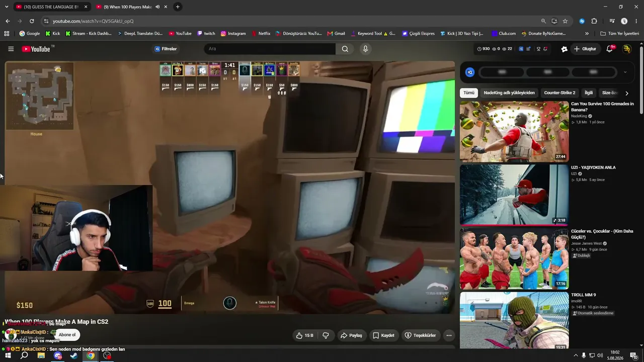Select the Tümü filter chip
644x362 pixels.
469,93
